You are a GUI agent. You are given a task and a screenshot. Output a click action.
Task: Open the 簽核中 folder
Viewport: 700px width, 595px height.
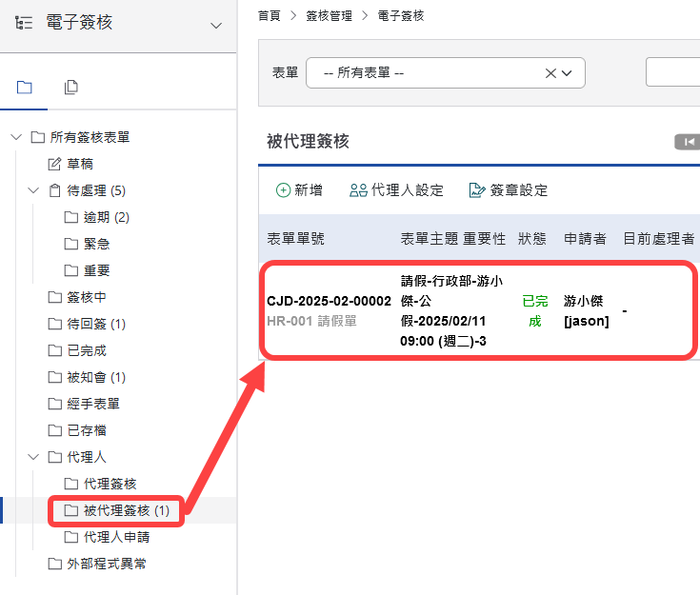pyautogui.click(x=77, y=297)
